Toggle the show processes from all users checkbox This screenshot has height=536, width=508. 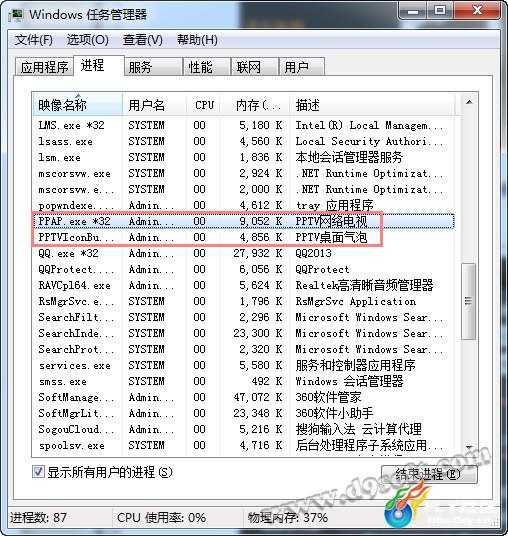[x=38, y=472]
